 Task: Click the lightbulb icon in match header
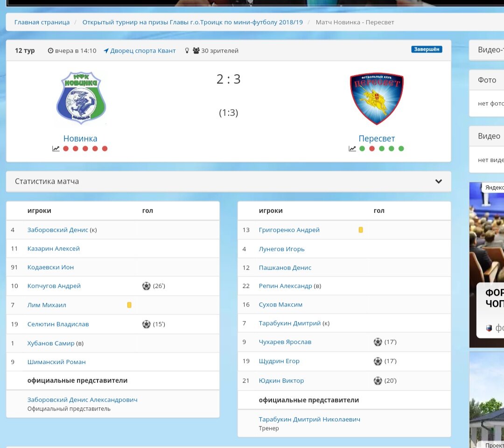click(x=187, y=50)
